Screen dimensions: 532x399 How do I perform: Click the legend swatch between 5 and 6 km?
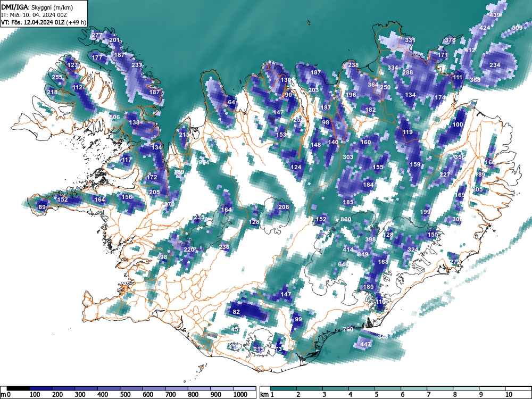coord(388,388)
